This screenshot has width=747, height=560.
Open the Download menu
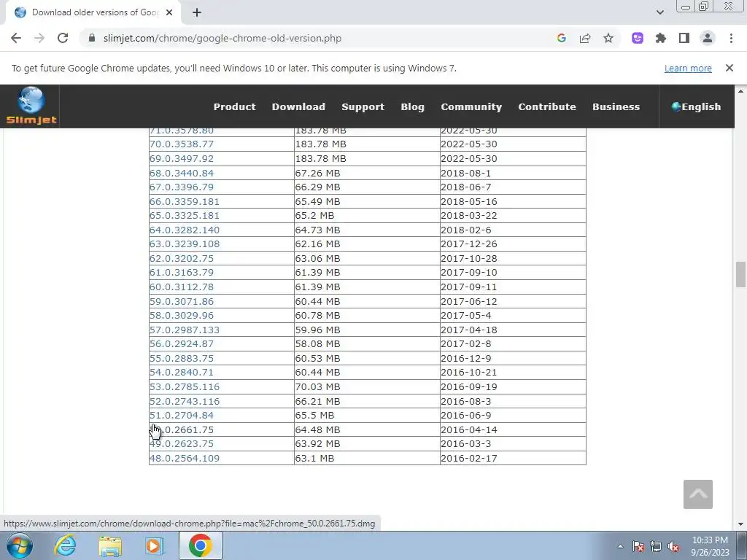click(298, 106)
